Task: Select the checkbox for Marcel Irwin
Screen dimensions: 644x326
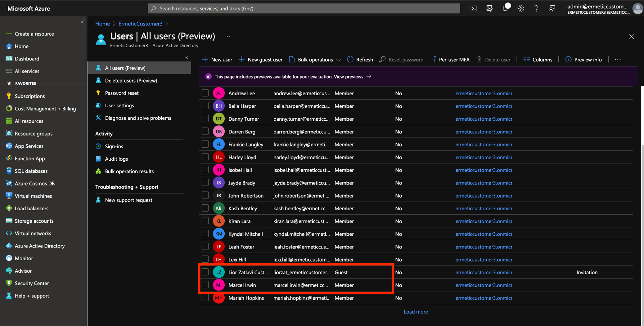Action: point(205,285)
